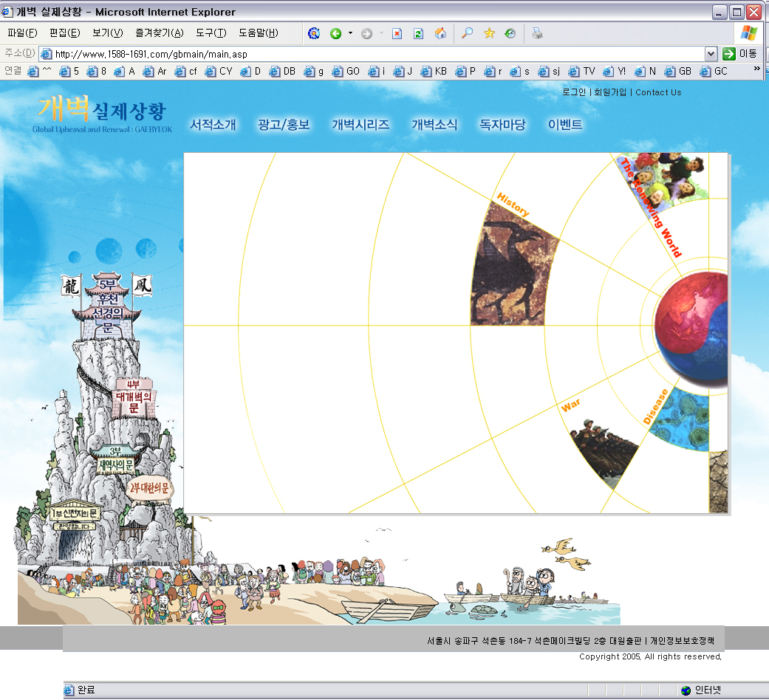769x700 pixels.
Task: Open the 개벽시리즈 navigation item
Action: pyautogui.click(x=360, y=125)
